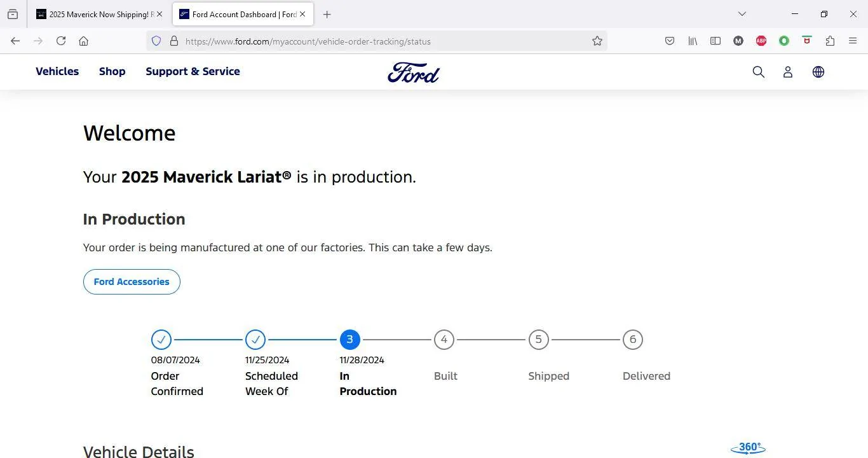
Task: Open the Support & Service menu
Action: tap(193, 71)
